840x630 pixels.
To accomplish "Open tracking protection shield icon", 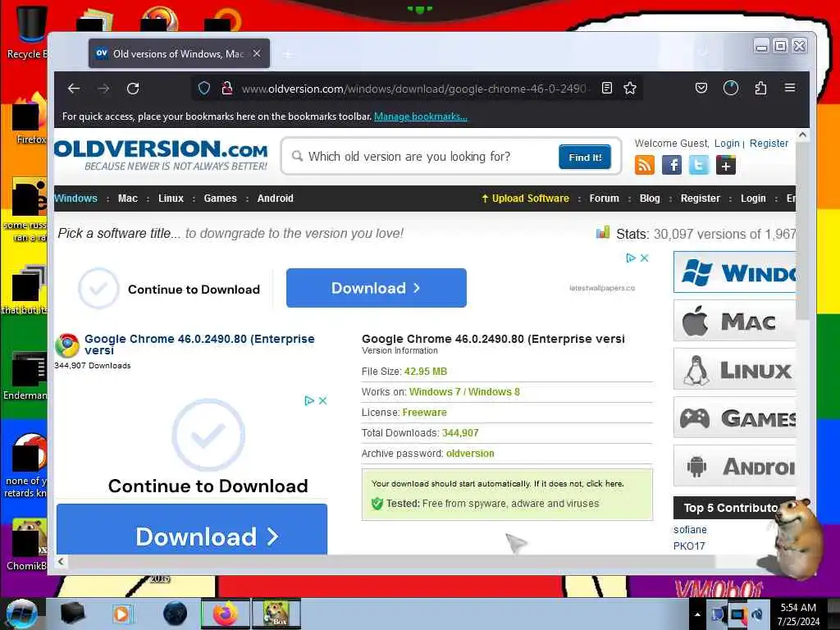I will pyautogui.click(x=203, y=88).
